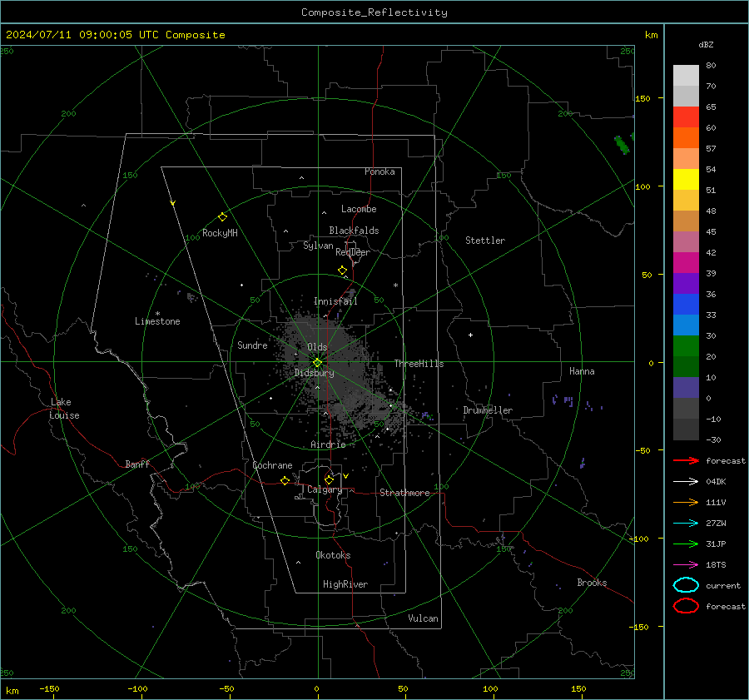This screenshot has width=749, height=700.
Task: Click the Stettler label
Action: pyautogui.click(x=485, y=241)
